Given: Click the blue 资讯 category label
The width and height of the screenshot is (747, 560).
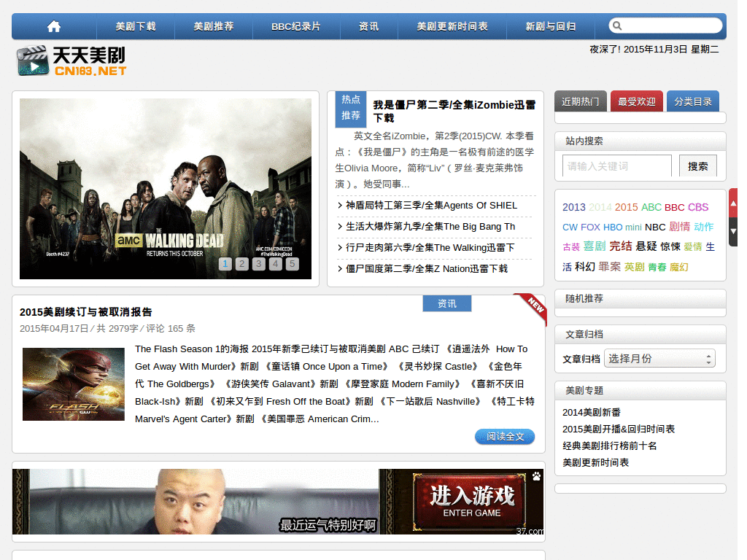Looking at the screenshot, I should click(x=447, y=303).
